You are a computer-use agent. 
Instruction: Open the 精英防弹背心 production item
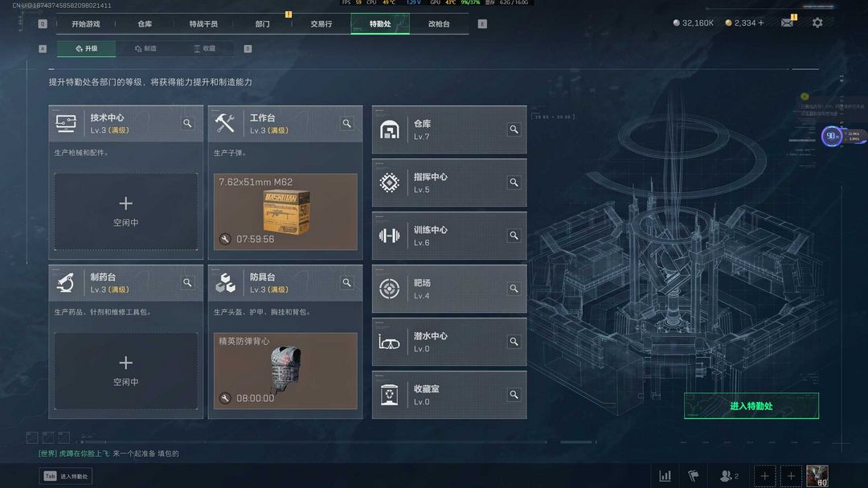(285, 371)
